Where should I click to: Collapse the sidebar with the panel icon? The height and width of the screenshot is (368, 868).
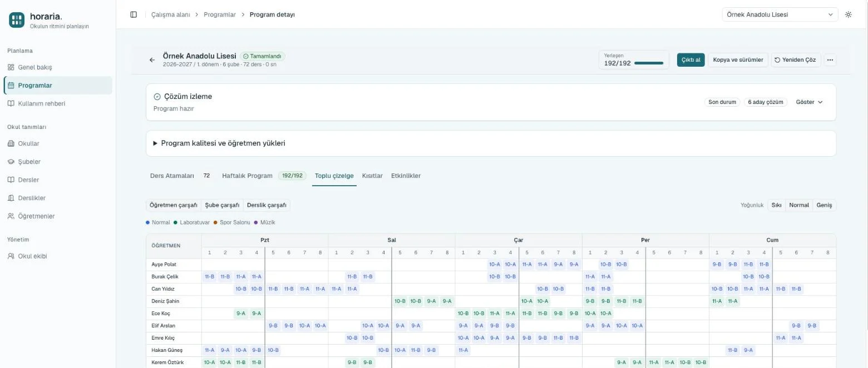coord(134,14)
